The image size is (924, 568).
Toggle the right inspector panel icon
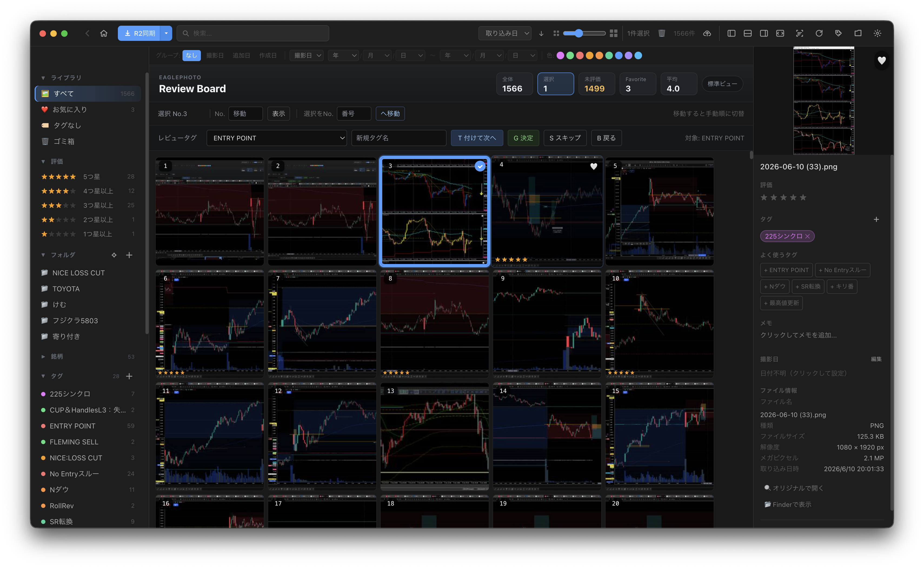tap(764, 34)
